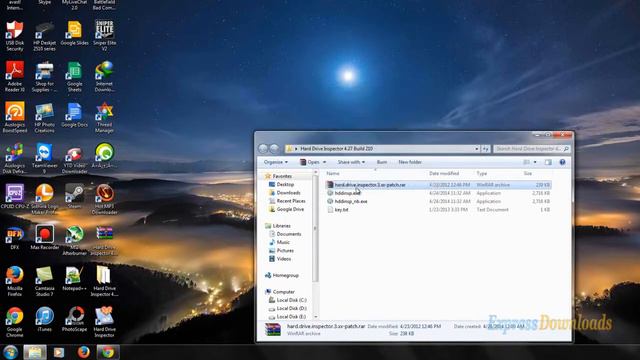Toggle the preview pane button
This screenshot has width=640, height=360.
pyautogui.click(x=548, y=162)
